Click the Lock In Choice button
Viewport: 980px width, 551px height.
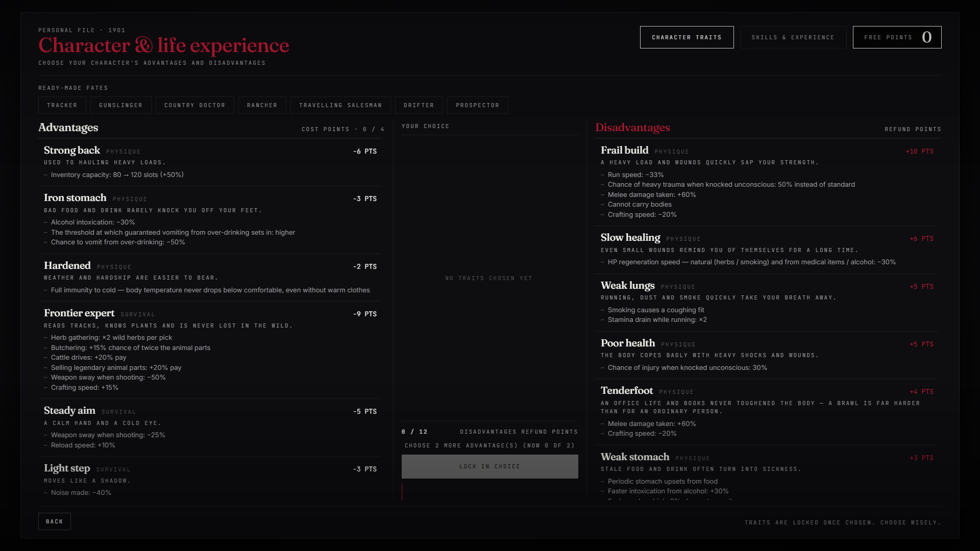pyautogui.click(x=490, y=466)
